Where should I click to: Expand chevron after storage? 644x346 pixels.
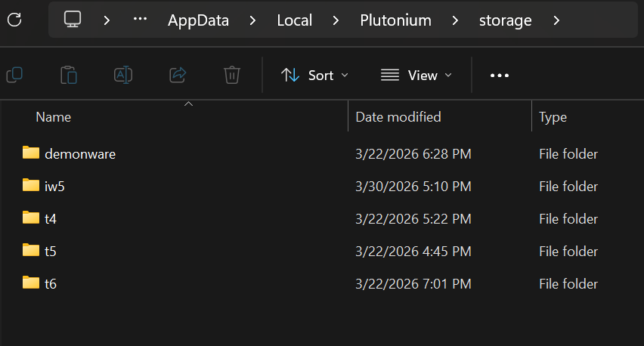click(x=556, y=20)
